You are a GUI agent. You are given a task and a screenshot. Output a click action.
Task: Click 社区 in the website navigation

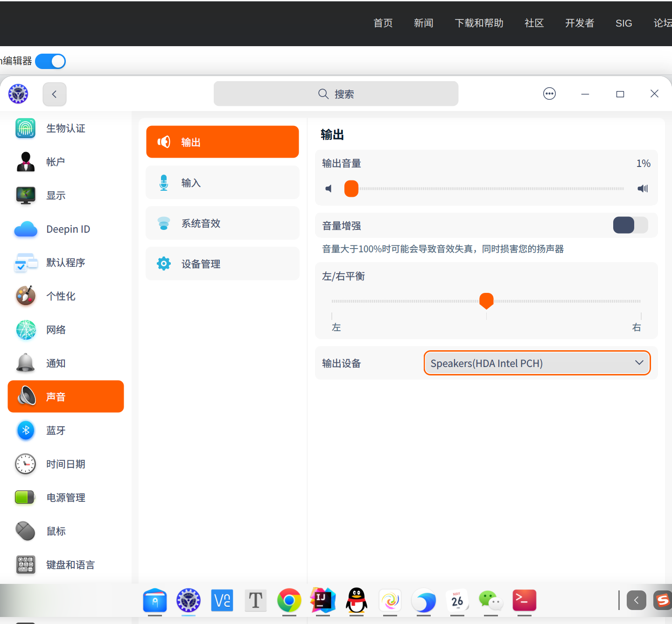tap(534, 23)
